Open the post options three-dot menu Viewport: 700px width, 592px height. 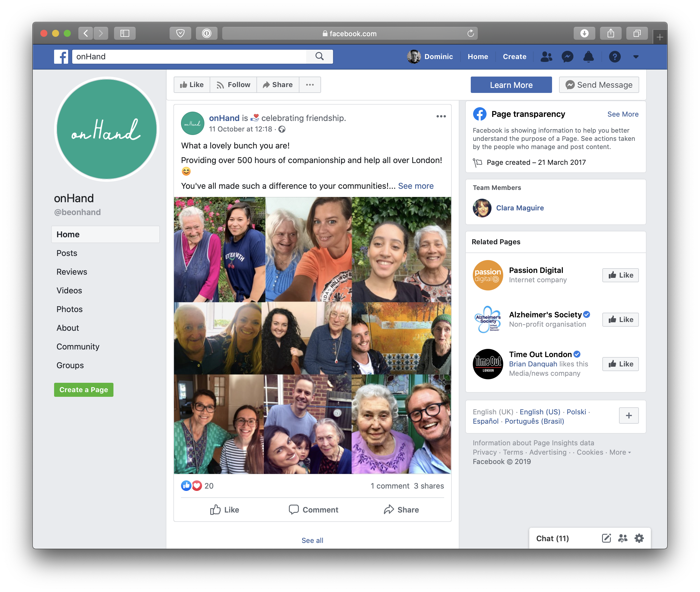[441, 117]
